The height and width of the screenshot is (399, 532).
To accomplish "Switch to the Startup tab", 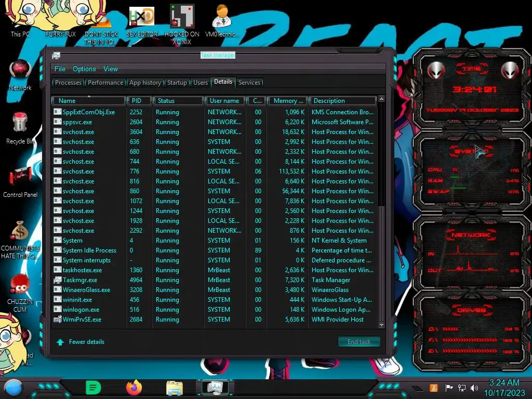I will (177, 83).
